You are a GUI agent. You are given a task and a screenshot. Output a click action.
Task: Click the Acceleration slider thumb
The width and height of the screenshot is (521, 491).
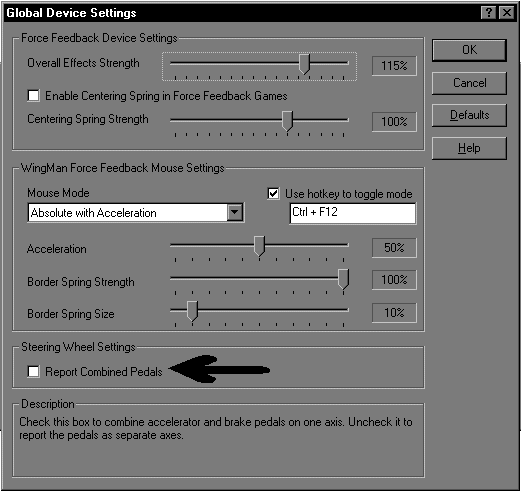[x=259, y=246]
